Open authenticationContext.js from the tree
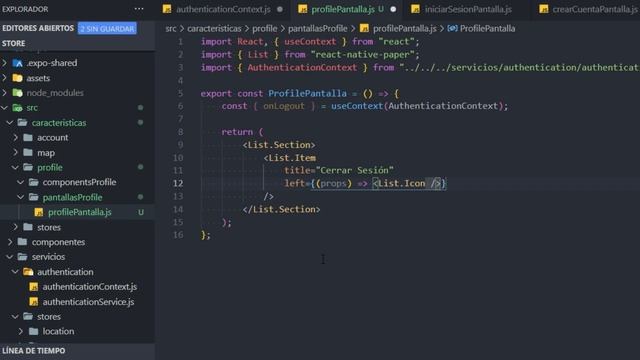The image size is (640, 360). pyautogui.click(x=90, y=287)
